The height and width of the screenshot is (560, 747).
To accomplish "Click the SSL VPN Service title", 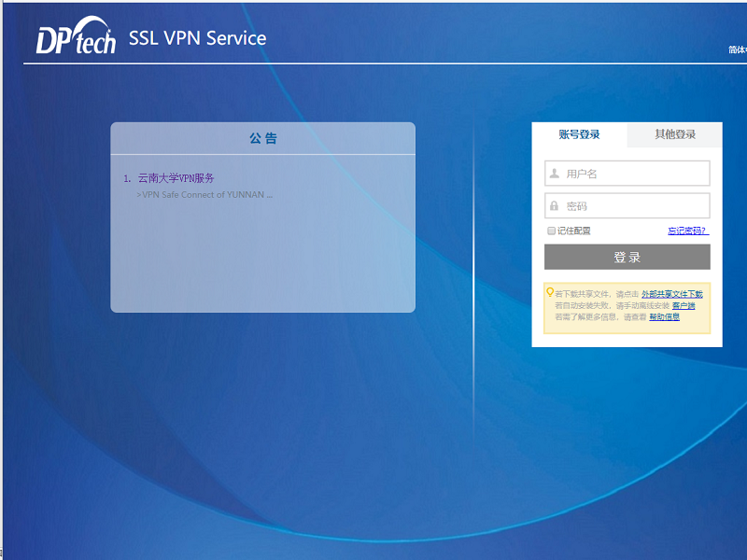I will (197, 38).
